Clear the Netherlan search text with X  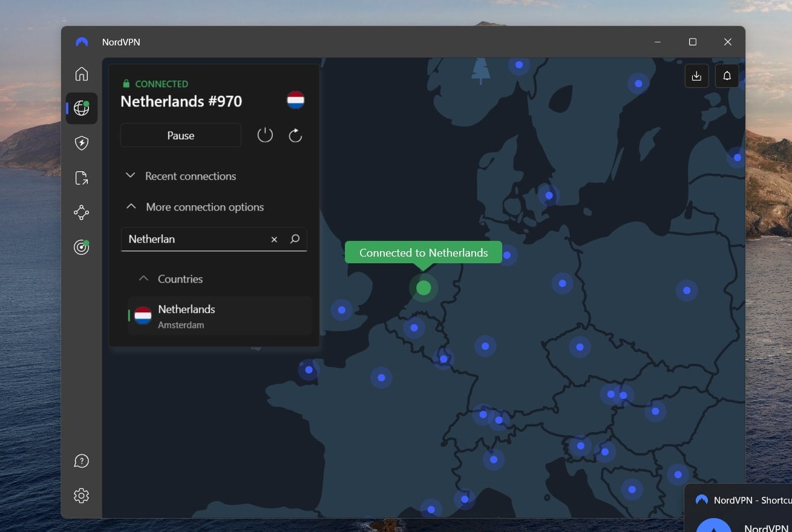pyautogui.click(x=274, y=239)
